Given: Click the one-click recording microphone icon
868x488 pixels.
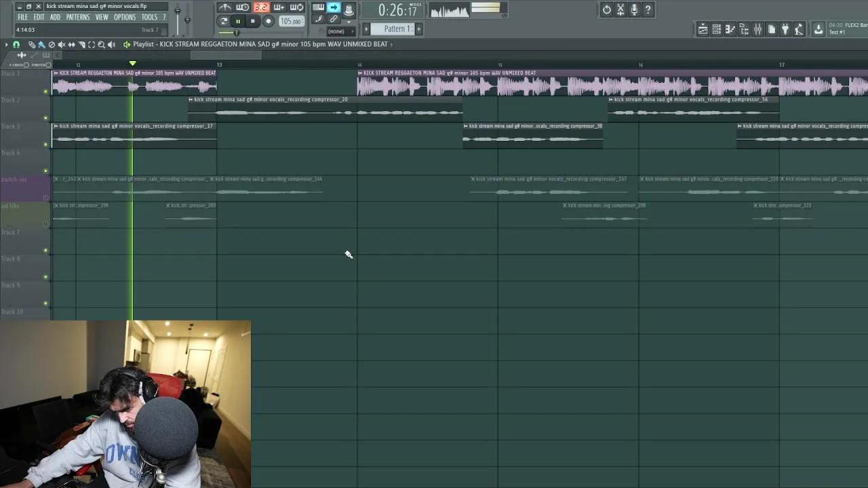Looking at the screenshot, I should pyautogui.click(x=634, y=9).
